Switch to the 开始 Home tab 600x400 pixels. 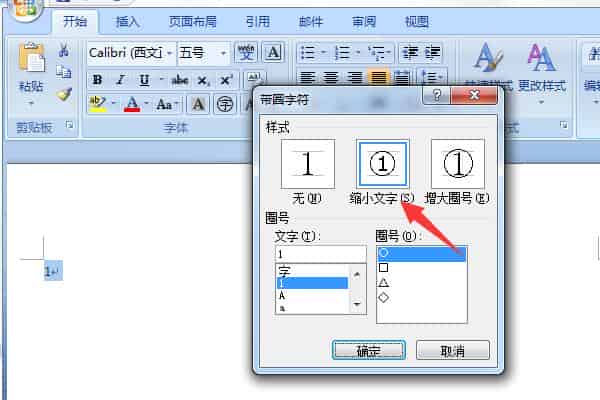tap(75, 21)
